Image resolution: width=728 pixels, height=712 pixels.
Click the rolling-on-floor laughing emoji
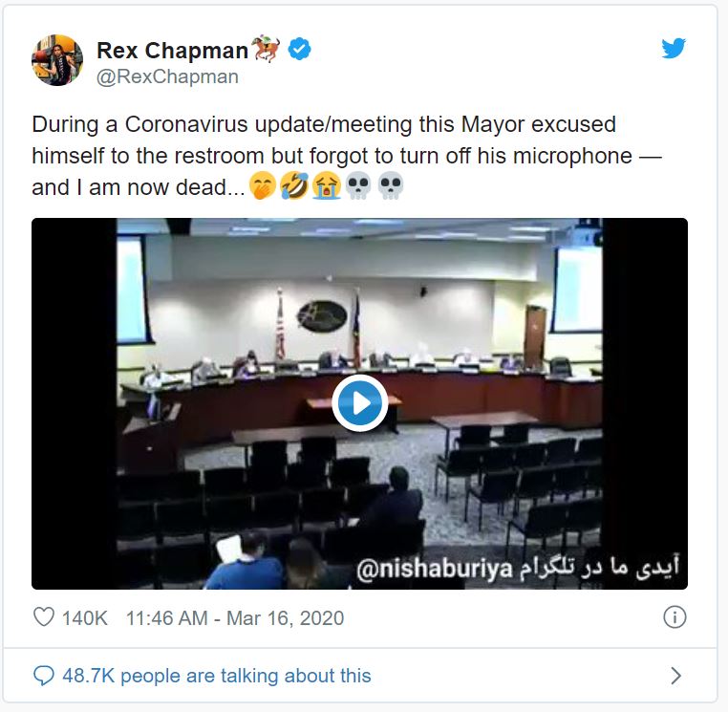pos(294,186)
